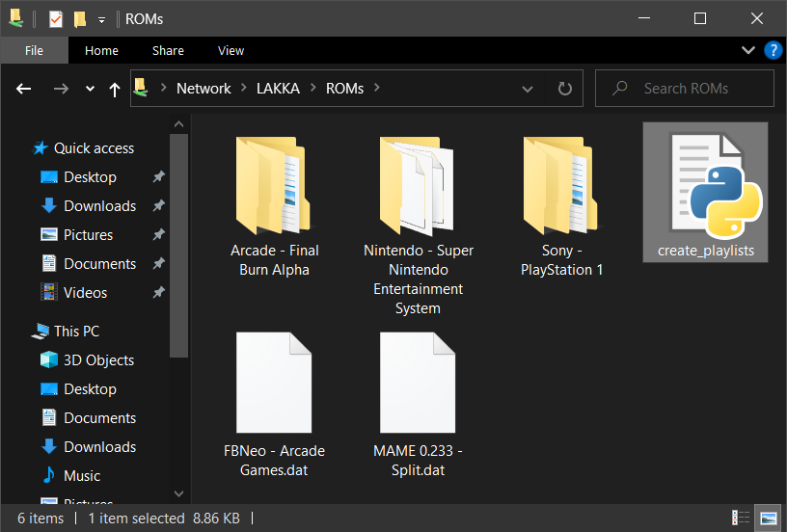The height and width of the screenshot is (532, 787).
Task: Open the recent locations dropdown
Action: [x=90, y=89]
